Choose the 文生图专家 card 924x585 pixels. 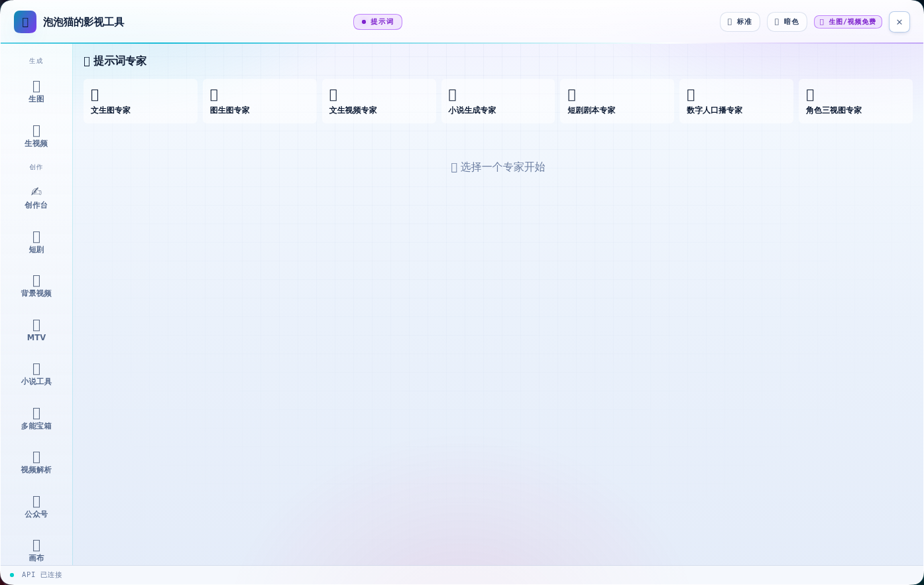(141, 101)
